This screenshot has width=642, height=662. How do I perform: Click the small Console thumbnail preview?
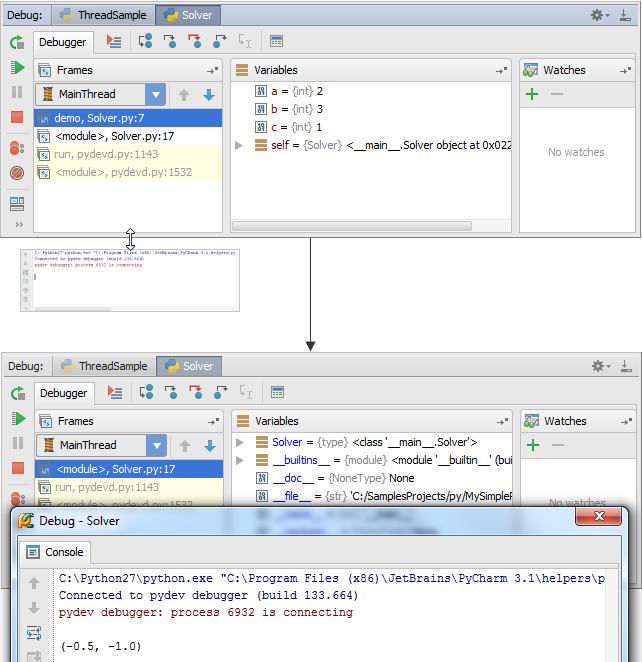coord(130,280)
